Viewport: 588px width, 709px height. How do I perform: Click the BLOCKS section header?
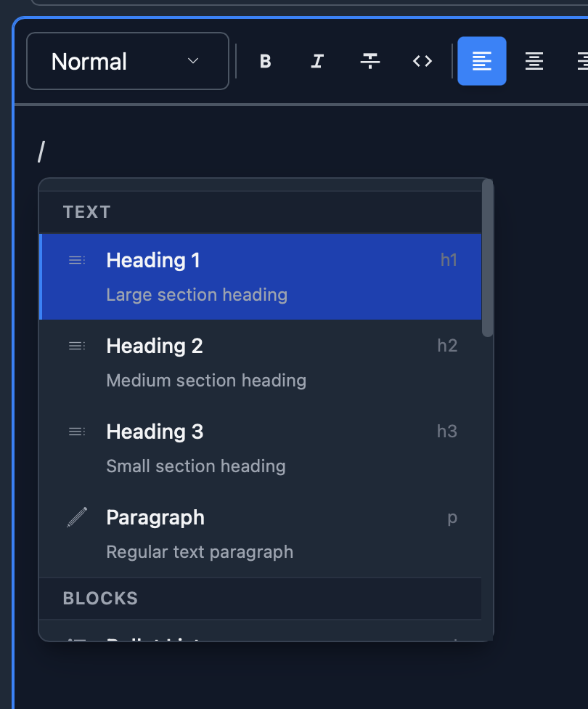tap(100, 598)
